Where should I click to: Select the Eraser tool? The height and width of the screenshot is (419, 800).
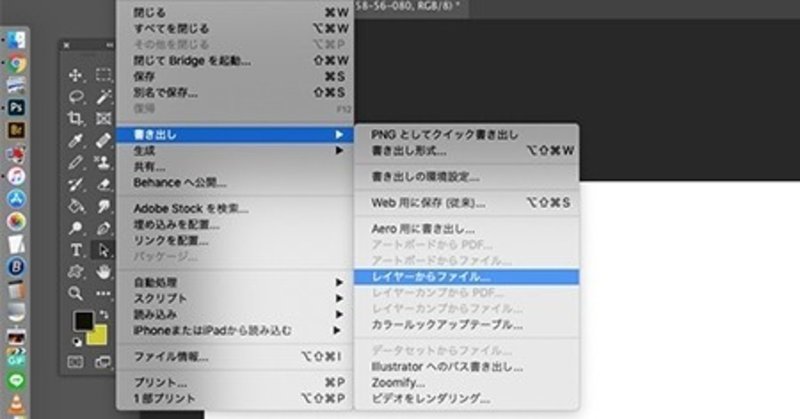[104, 184]
